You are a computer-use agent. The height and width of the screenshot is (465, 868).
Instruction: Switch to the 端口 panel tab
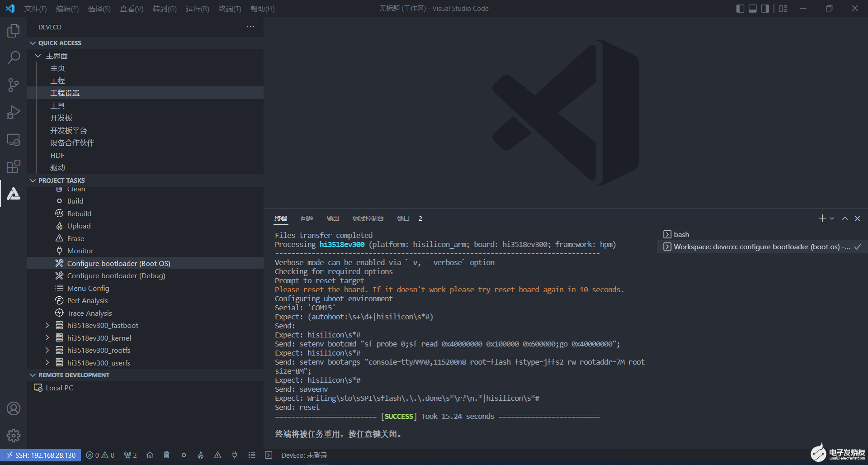(x=403, y=218)
